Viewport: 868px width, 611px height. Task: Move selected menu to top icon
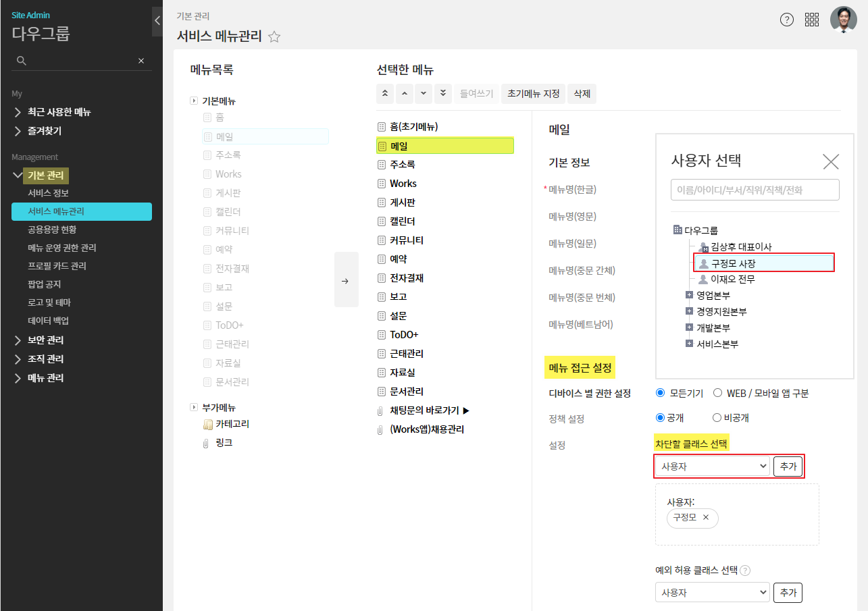click(x=386, y=93)
